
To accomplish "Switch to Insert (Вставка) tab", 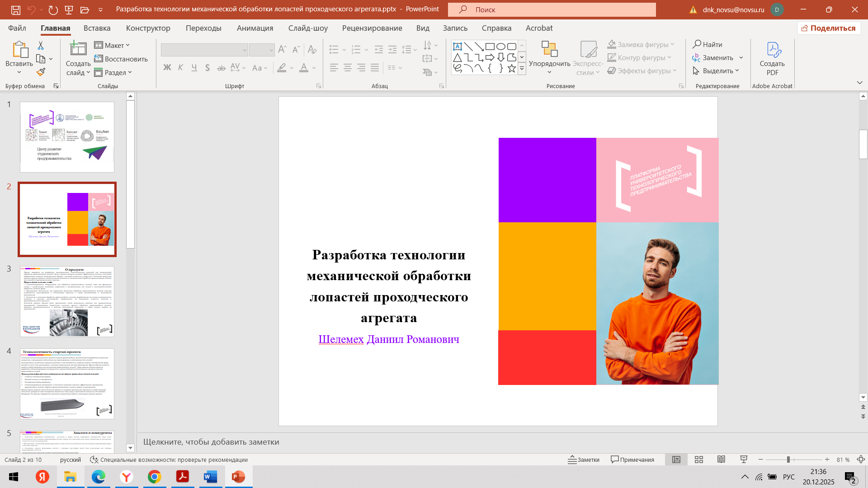I will [x=97, y=28].
